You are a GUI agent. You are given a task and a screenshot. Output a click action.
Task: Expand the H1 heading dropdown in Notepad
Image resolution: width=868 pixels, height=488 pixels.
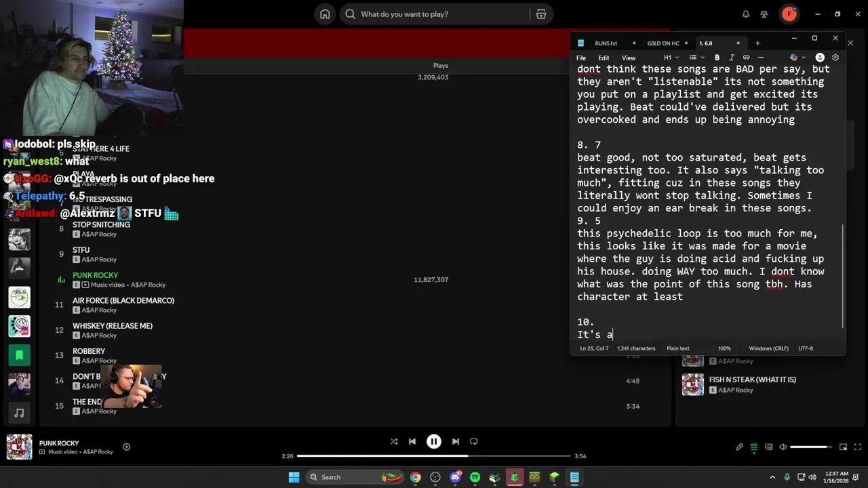point(671,58)
